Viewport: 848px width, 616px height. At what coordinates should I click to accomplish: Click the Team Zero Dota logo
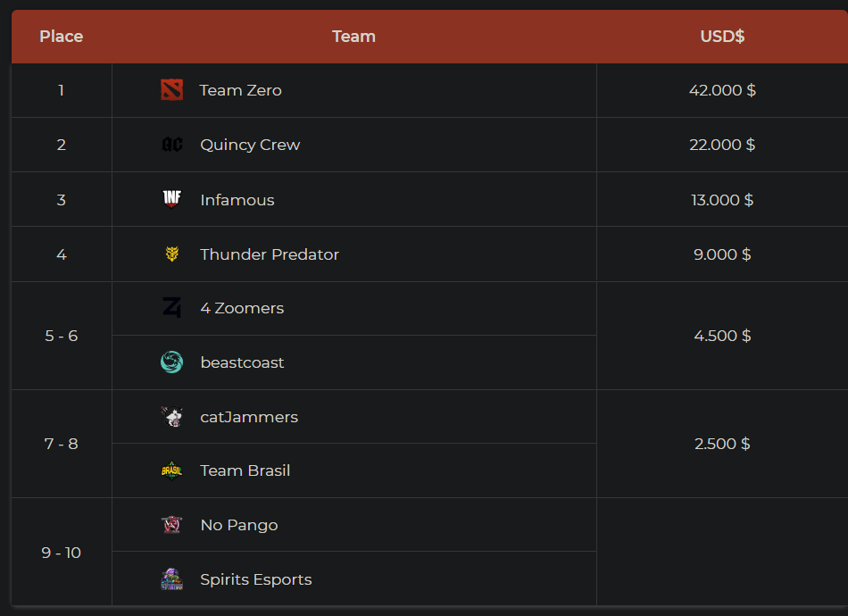point(171,90)
